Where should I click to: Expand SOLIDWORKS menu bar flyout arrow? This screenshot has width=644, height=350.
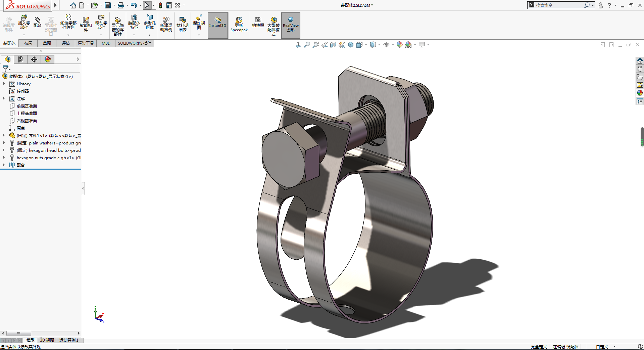[56, 5]
